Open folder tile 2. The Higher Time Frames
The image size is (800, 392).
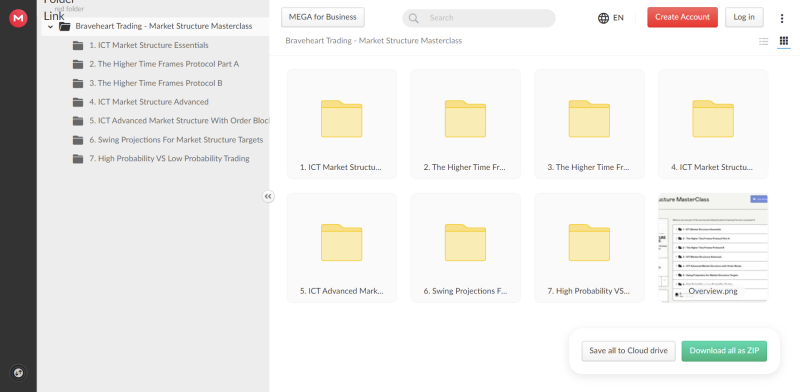click(465, 124)
